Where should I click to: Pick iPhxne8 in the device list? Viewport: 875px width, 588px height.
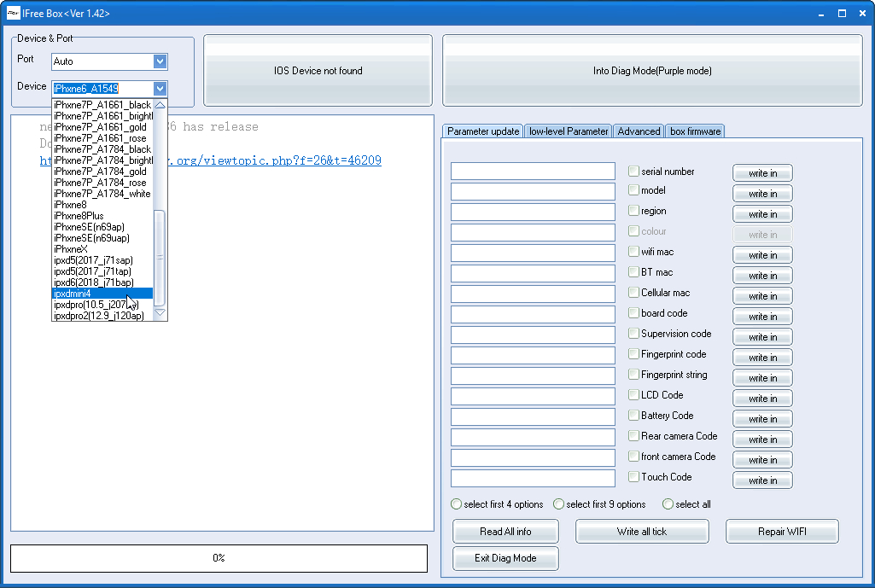click(102, 205)
